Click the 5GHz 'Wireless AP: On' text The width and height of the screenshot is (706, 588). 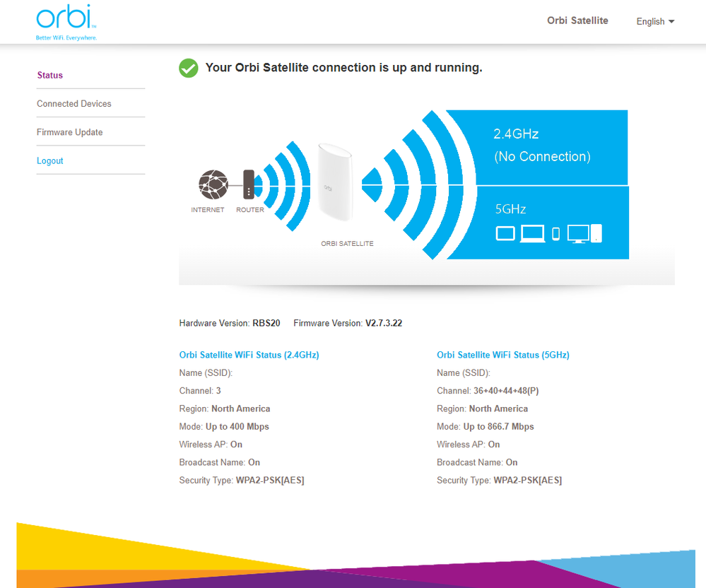(469, 445)
